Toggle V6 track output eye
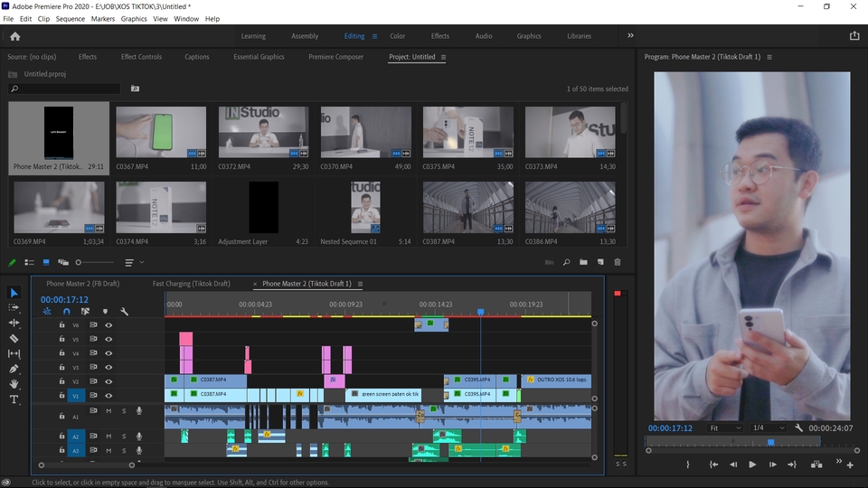 (108, 325)
